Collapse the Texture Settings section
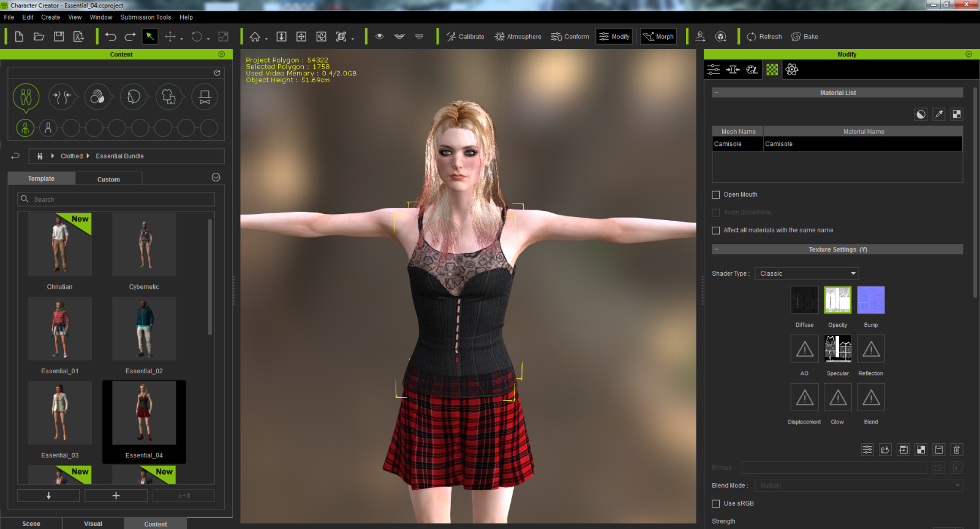Screen dimensions: 980x529 click(x=717, y=250)
